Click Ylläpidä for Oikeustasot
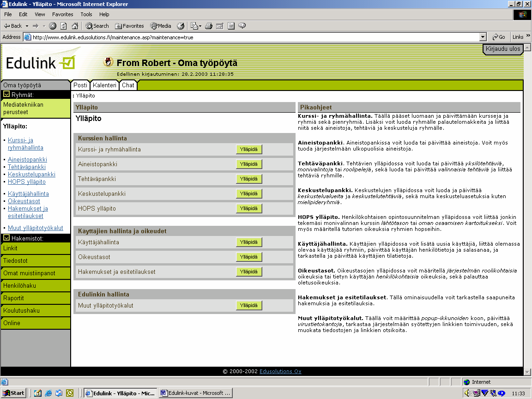 [x=249, y=257]
